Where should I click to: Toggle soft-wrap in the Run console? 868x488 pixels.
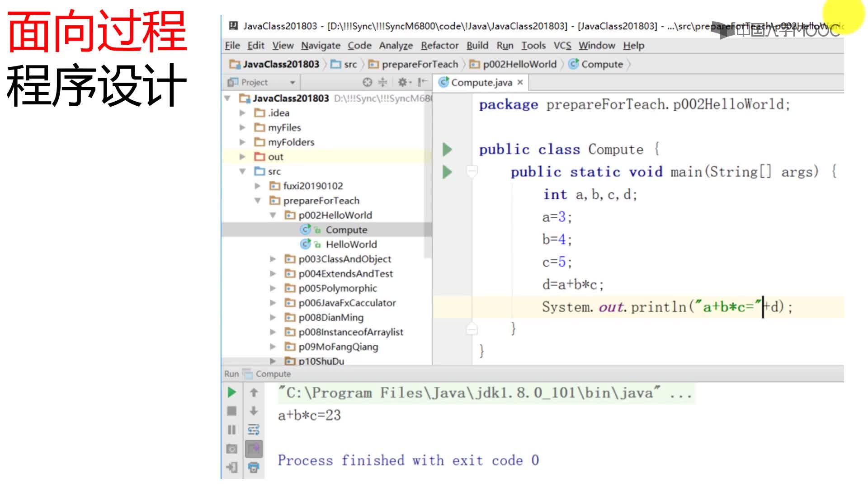[x=254, y=430]
